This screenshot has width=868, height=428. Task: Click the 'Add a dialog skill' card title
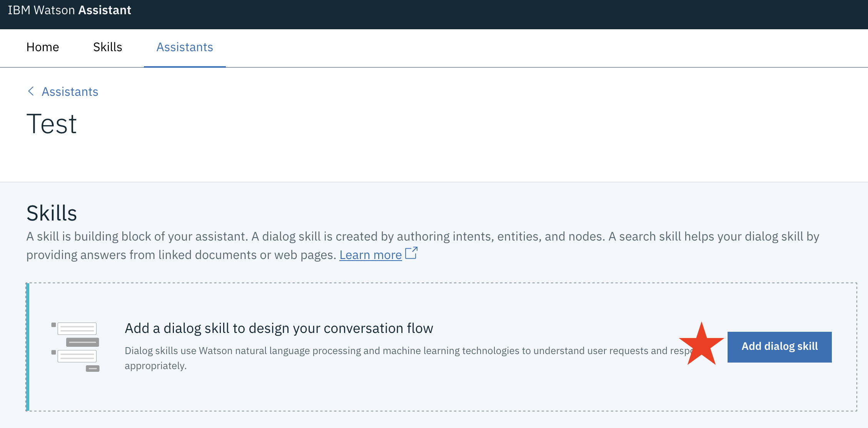pos(279,328)
